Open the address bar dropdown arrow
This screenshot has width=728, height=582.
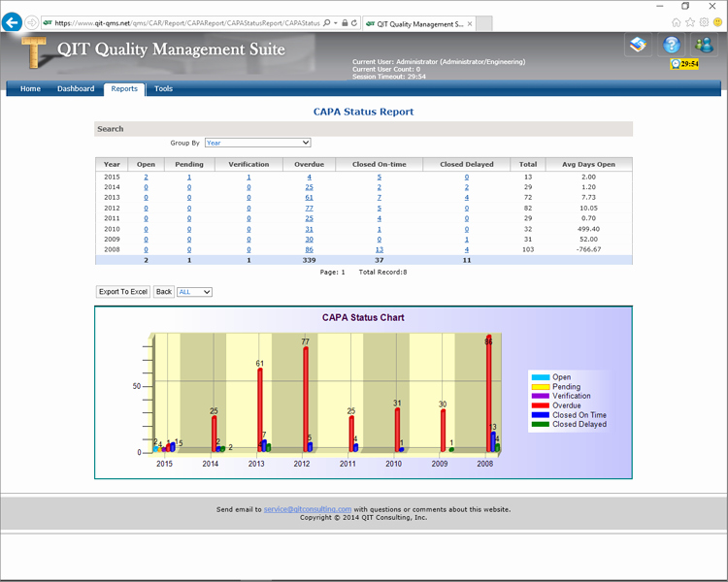pos(336,22)
